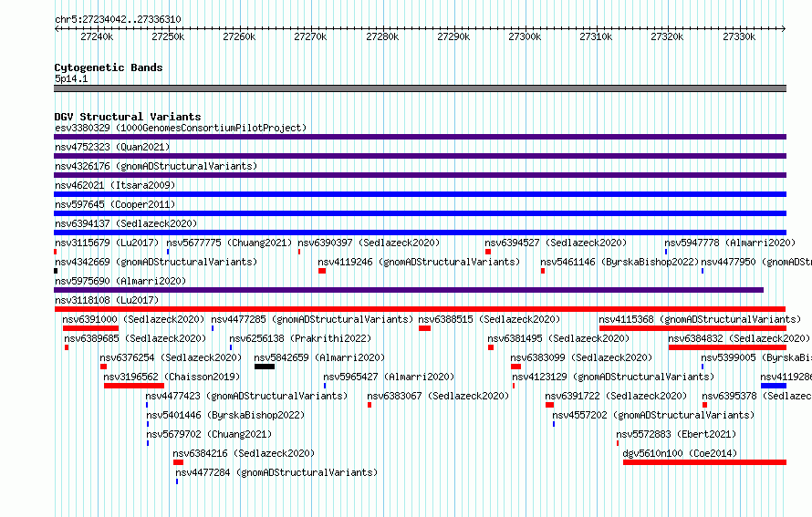Click the purple bar under esv3380329
812x517 pixels.
click(x=420, y=137)
